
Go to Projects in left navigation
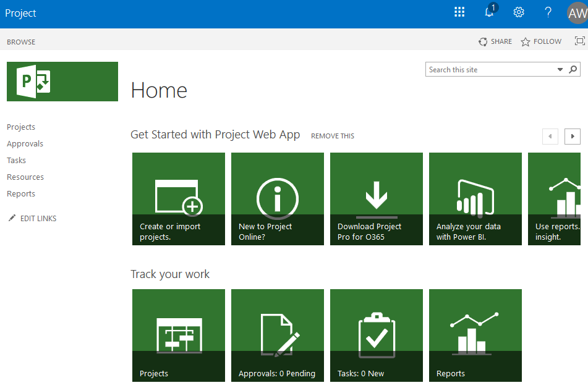coord(21,127)
